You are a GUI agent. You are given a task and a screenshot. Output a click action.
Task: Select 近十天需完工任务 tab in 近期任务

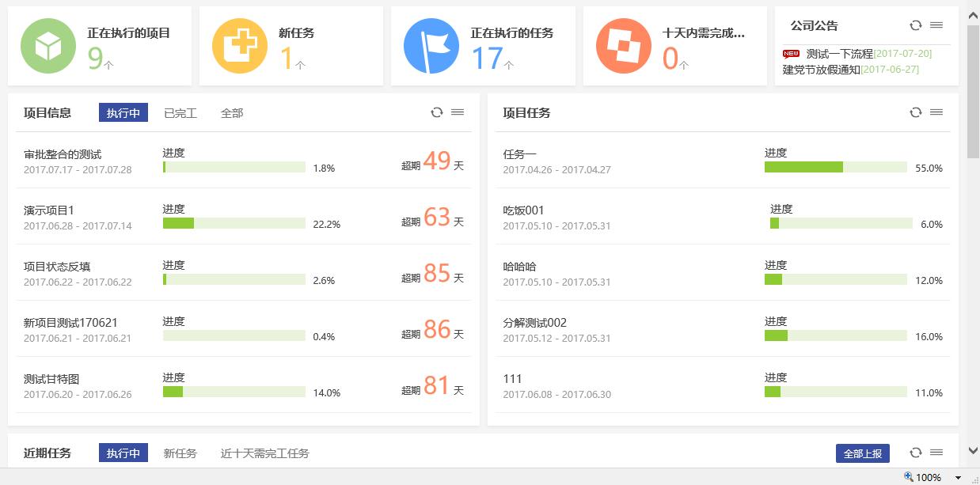[x=264, y=453]
